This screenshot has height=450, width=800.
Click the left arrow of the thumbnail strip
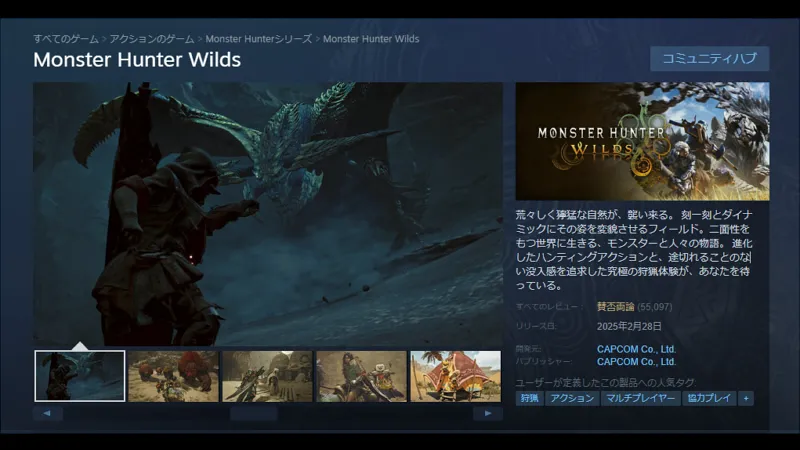(x=46, y=413)
